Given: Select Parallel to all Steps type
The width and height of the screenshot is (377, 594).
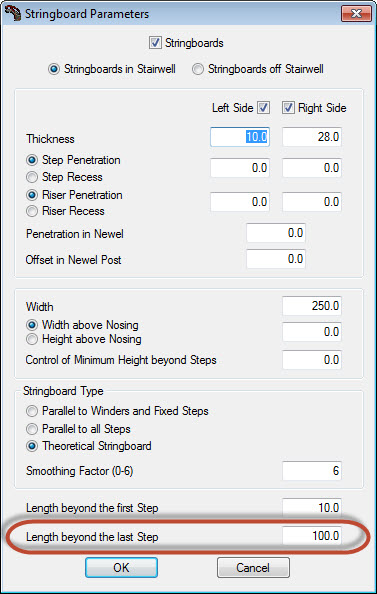Looking at the screenshot, I should 32,429.
